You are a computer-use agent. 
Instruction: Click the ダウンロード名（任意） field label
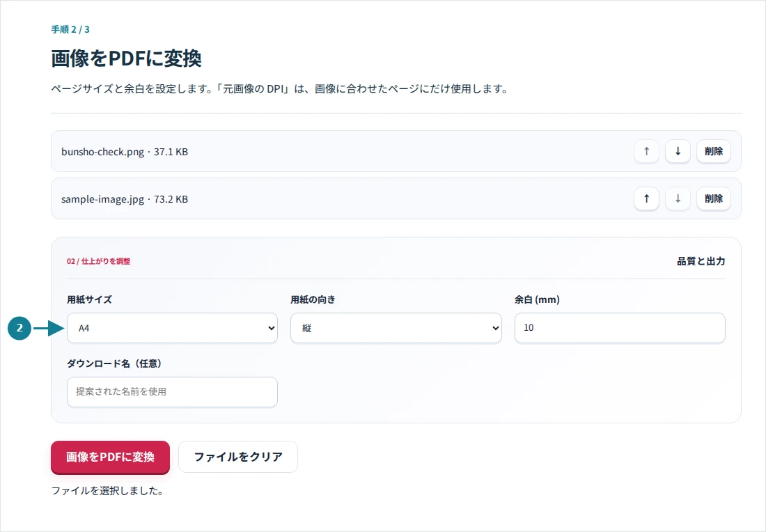coord(116,363)
